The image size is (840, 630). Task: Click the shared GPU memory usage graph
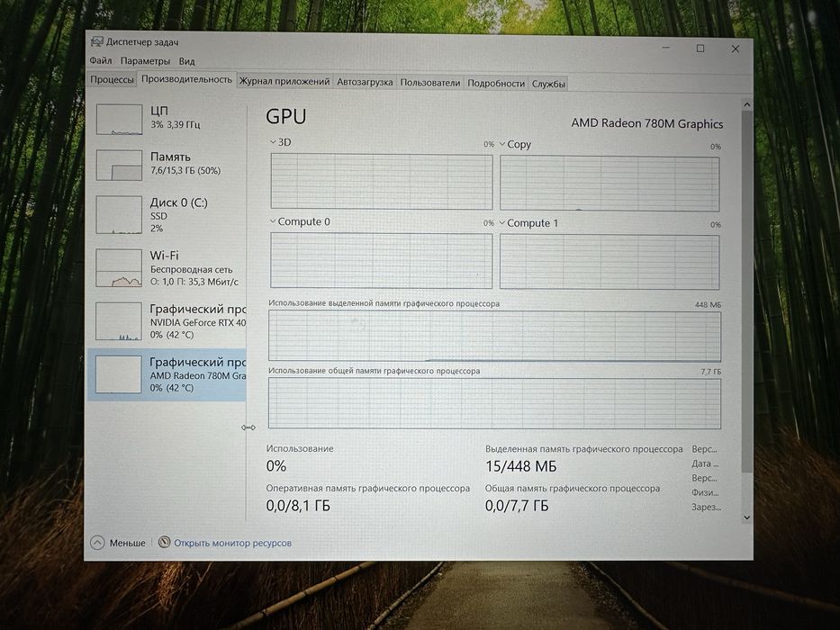[494, 403]
